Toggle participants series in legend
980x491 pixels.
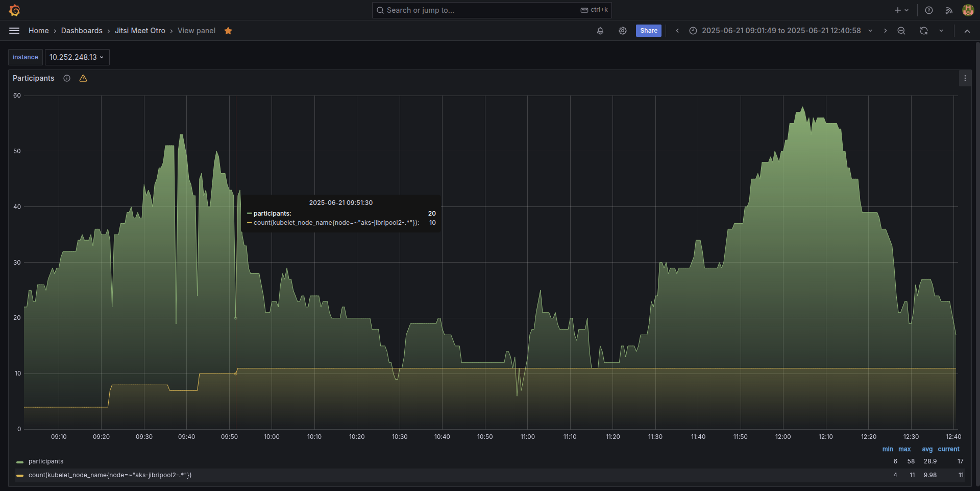pyautogui.click(x=46, y=461)
